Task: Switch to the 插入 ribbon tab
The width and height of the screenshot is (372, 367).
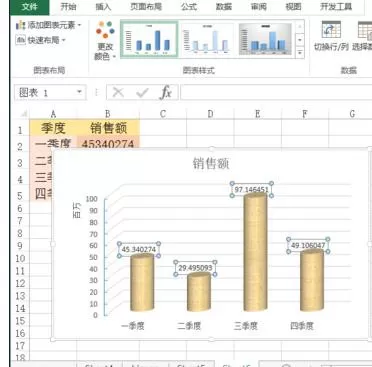Action: [x=103, y=7]
